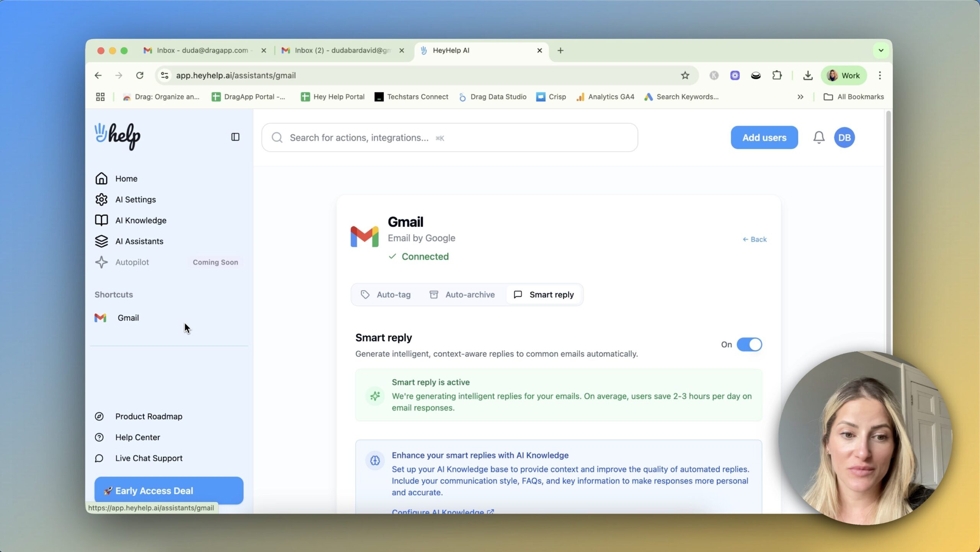This screenshot has width=980, height=552.
Task: Open AI Assistants in the sidebar
Action: [x=129, y=241]
